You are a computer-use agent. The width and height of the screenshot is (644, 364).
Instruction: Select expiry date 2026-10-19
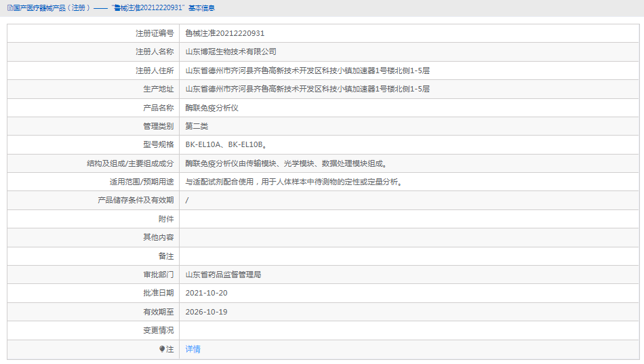tap(206, 312)
